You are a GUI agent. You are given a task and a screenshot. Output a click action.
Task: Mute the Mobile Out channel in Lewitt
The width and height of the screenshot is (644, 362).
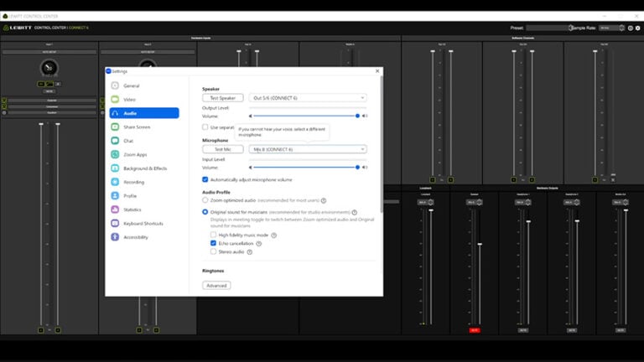point(621,330)
